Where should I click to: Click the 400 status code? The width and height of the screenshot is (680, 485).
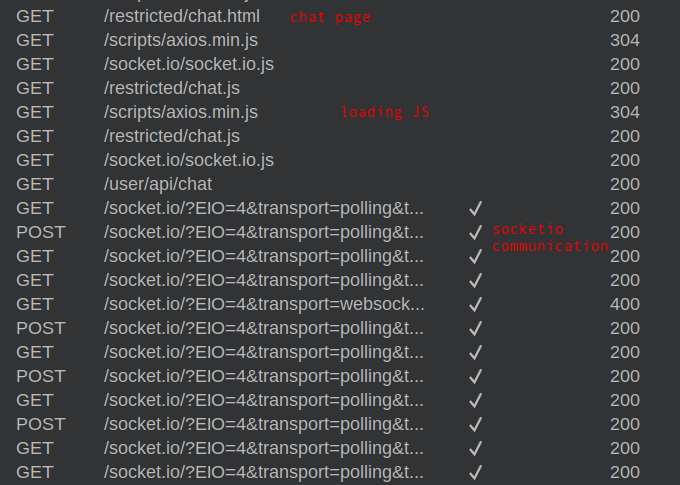click(x=625, y=304)
